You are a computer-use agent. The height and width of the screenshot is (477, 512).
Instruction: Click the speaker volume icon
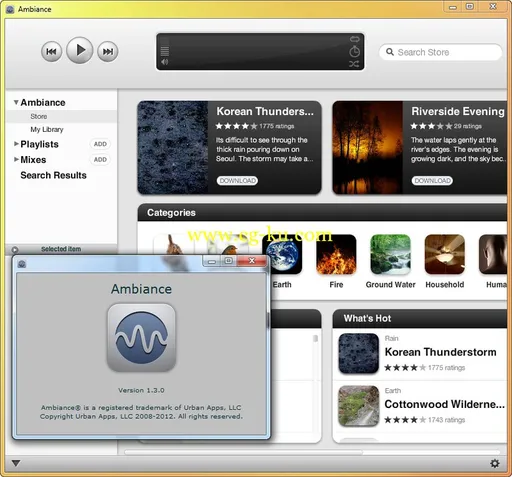[x=164, y=62]
